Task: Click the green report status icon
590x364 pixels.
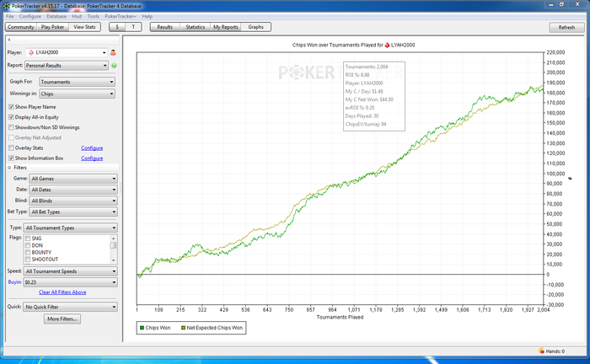Action: point(114,66)
